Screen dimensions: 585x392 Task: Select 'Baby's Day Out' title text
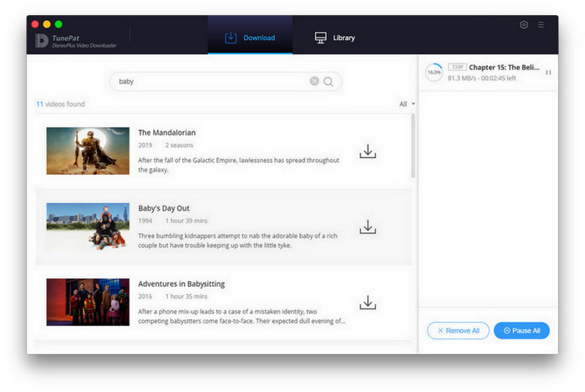point(164,208)
